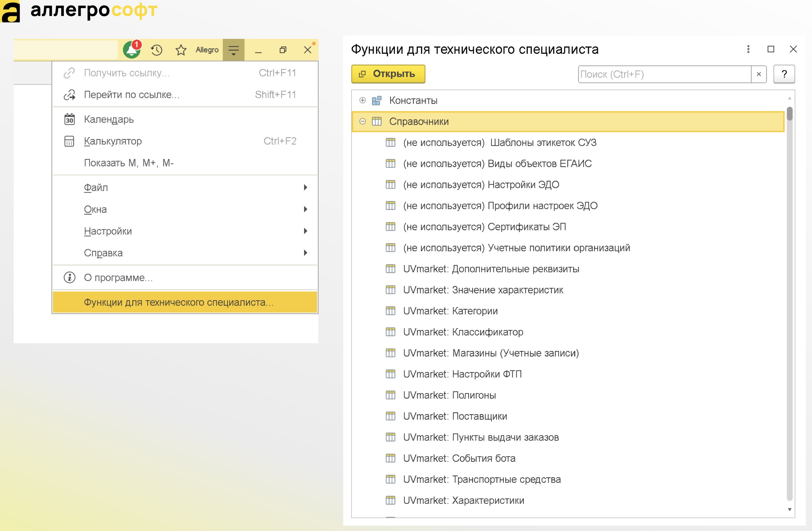Click the Поиск (Ctrl+F) search field

coord(664,74)
